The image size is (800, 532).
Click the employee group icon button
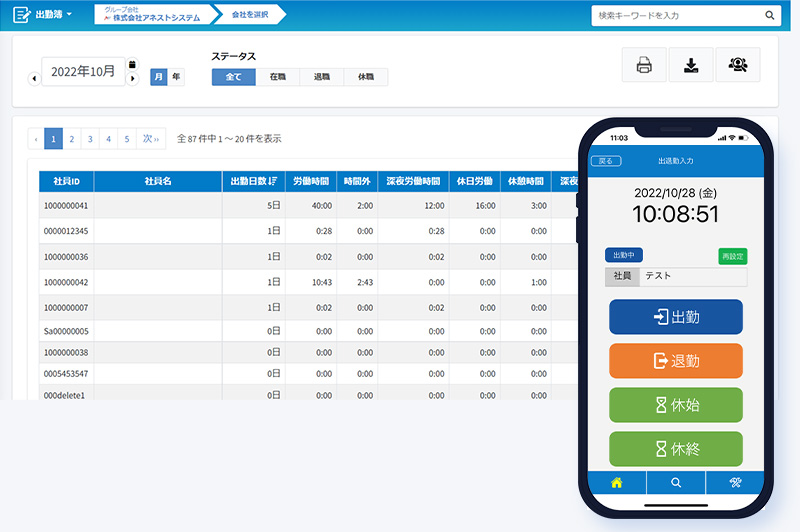(x=738, y=65)
